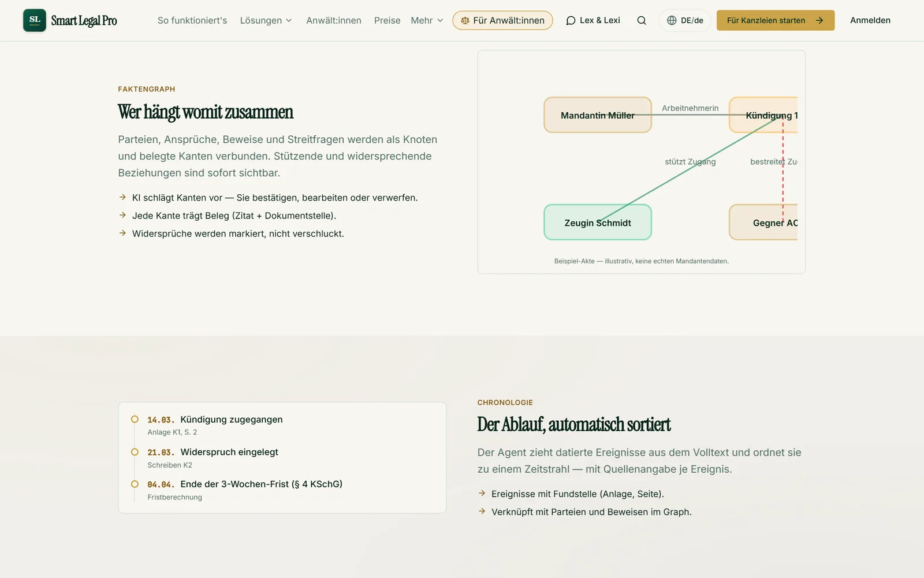Click the Widerspruch eingelegt event text

229,452
